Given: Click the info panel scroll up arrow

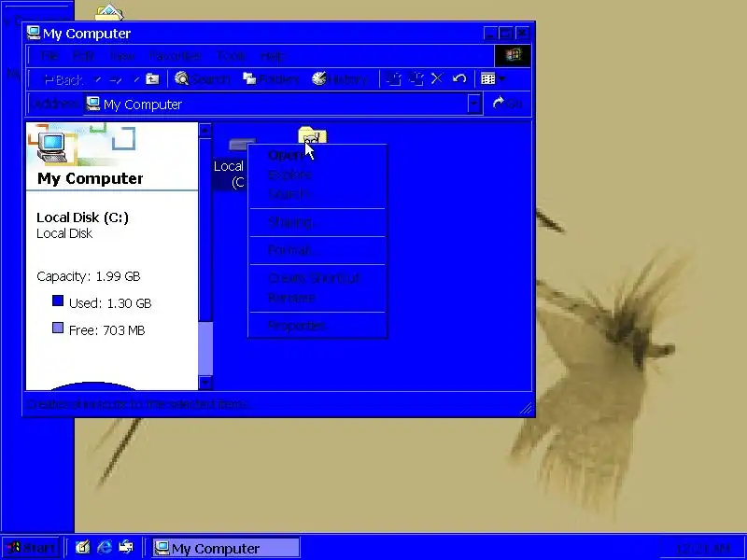Looking at the screenshot, I should pos(205,130).
